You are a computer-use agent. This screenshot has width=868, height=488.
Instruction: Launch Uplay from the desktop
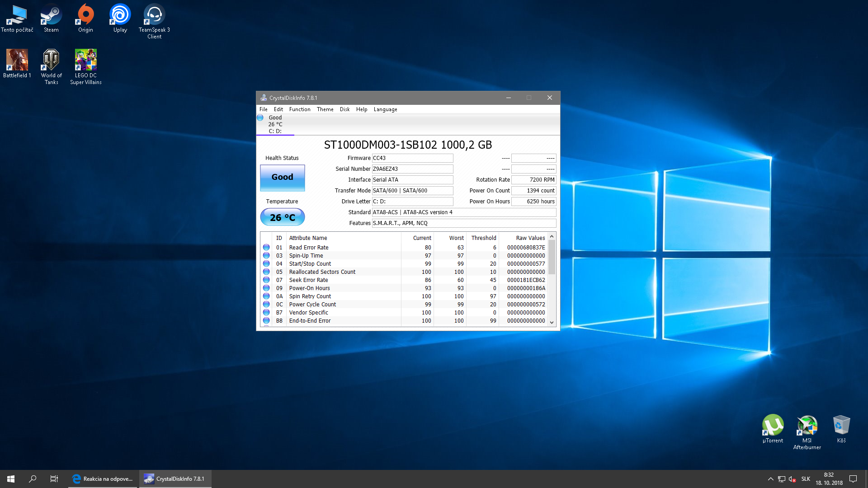120,18
